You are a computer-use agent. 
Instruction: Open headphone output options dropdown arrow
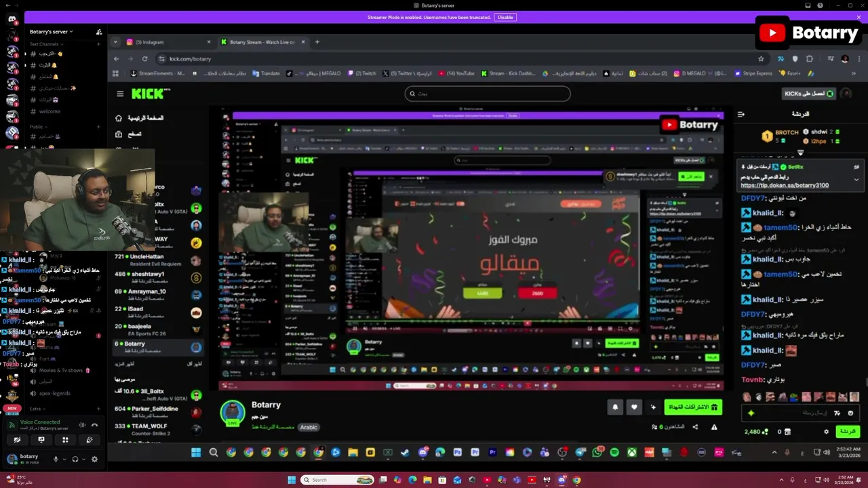[x=83, y=459]
